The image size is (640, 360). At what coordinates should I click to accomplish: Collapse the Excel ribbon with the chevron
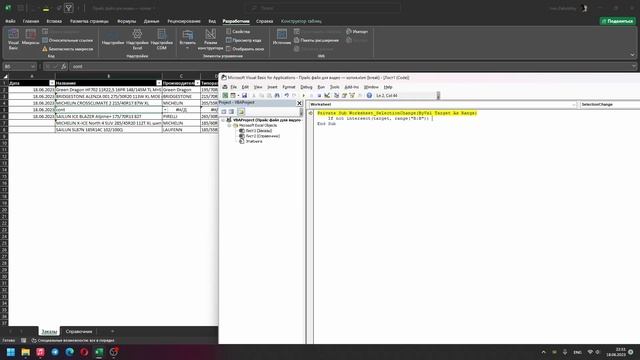click(632, 55)
